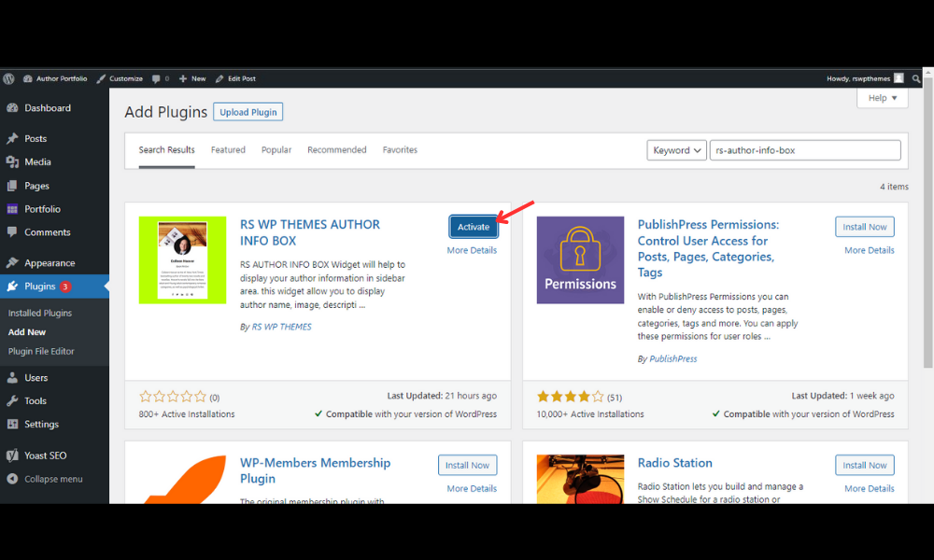Click the Upload Plugin button
The width and height of the screenshot is (934, 560).
(248, 112)
